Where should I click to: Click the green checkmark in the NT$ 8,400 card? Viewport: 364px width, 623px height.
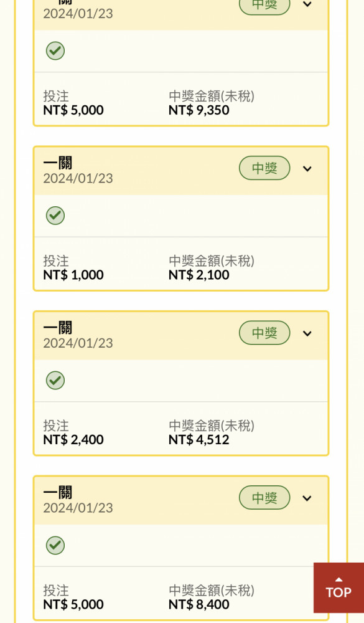tap(55, 546)
